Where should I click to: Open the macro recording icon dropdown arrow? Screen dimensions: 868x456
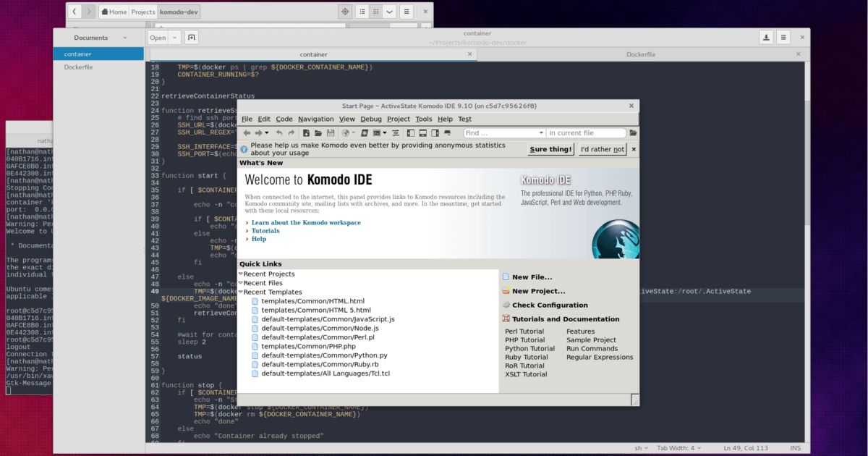(385, 133)
